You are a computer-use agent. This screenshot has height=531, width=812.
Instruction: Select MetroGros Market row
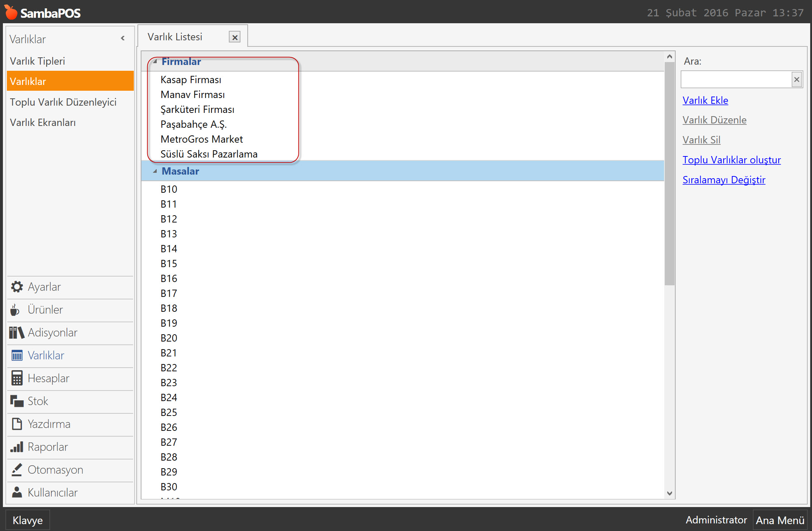pos(403,139)
